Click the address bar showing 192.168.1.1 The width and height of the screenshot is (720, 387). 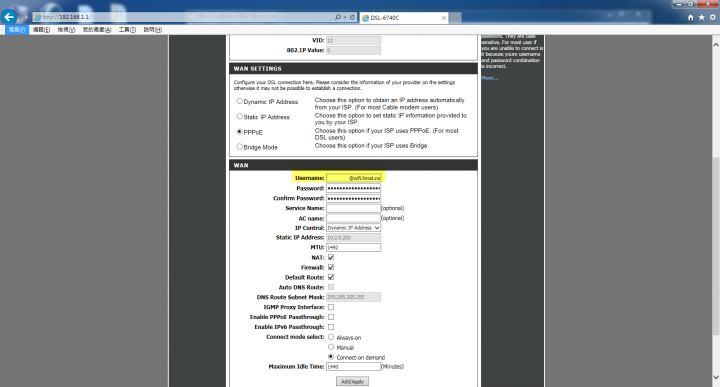pos(184,17)
